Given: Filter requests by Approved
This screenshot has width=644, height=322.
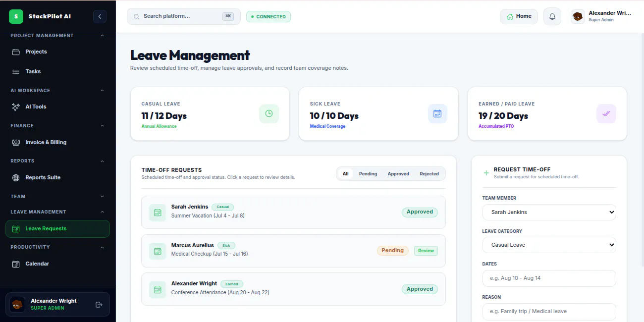Looking at the screenshot, I should [398, 174].
